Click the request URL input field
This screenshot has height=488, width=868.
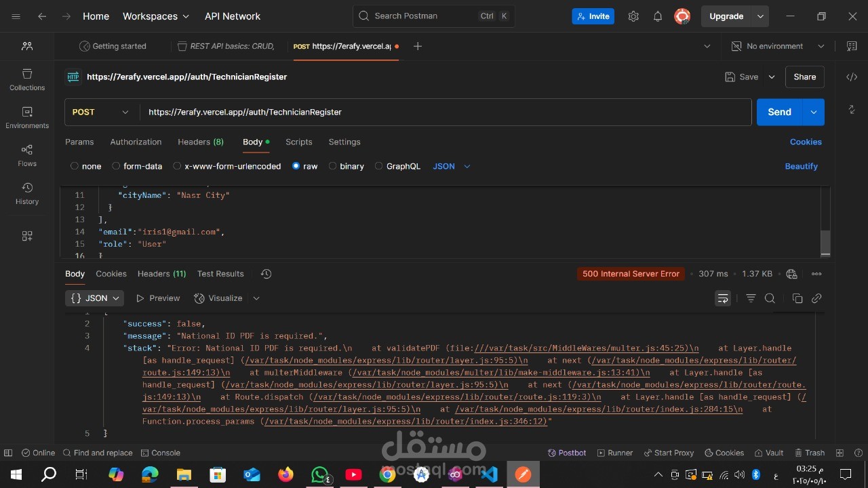[445, 112]
